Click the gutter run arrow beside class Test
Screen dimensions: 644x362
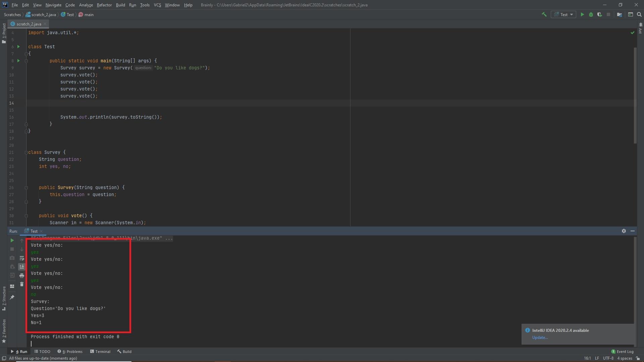click(18, 47)
